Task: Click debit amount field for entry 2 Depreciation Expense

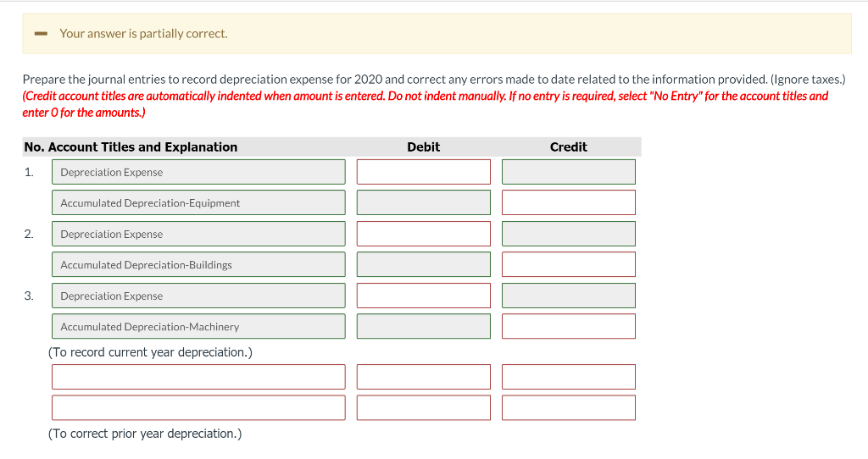Action: 424,234
